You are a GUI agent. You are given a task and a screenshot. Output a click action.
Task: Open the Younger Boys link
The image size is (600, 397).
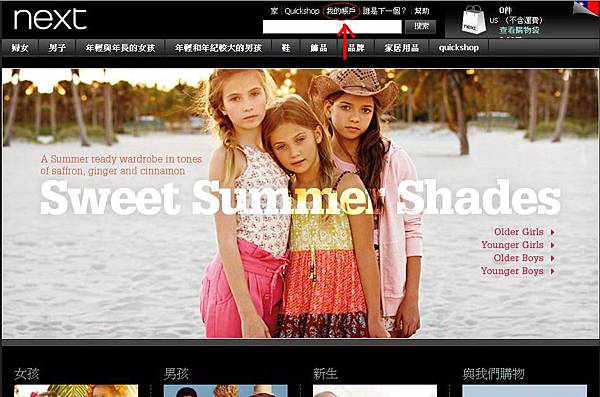[x=512, y=271]
